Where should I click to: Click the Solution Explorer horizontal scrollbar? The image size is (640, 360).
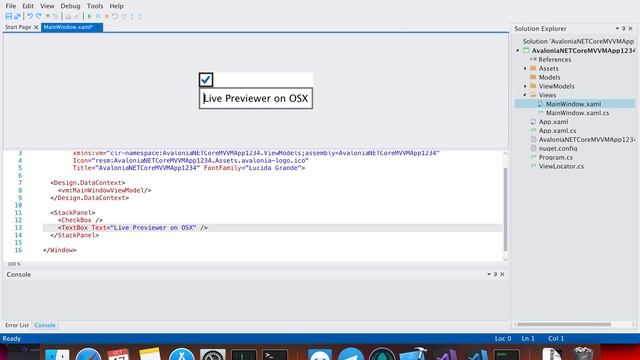(x=565, y=324)
